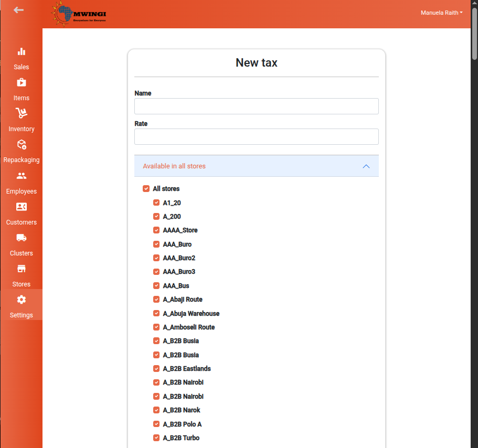Uncheck the A_B2B Polo A checkbox
The height and width of the screenshot is (448, 478).
click(156, 424)
